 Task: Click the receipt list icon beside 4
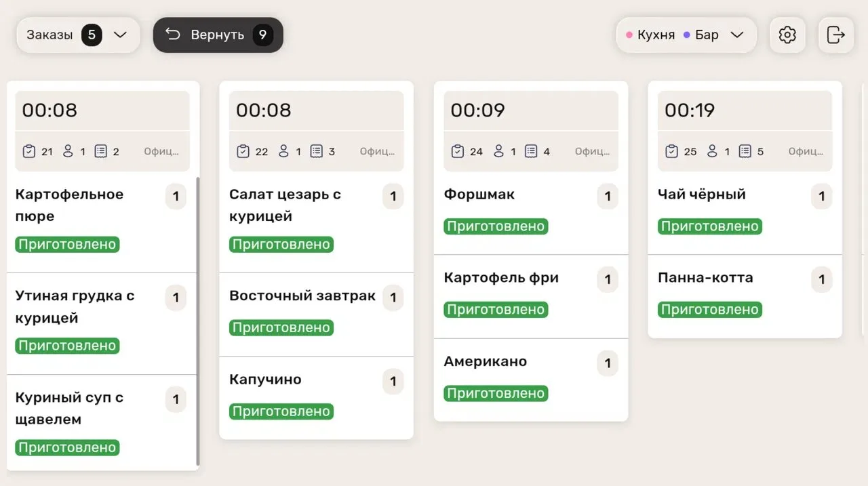click(532, 151)
